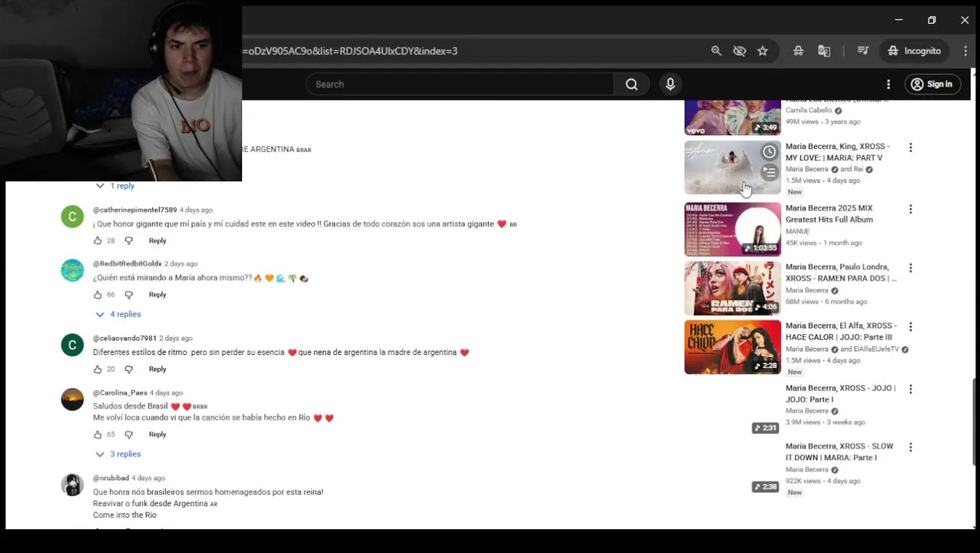Open MY LOVE: MARIA PART V thumbnail

[x=733, y=167]
